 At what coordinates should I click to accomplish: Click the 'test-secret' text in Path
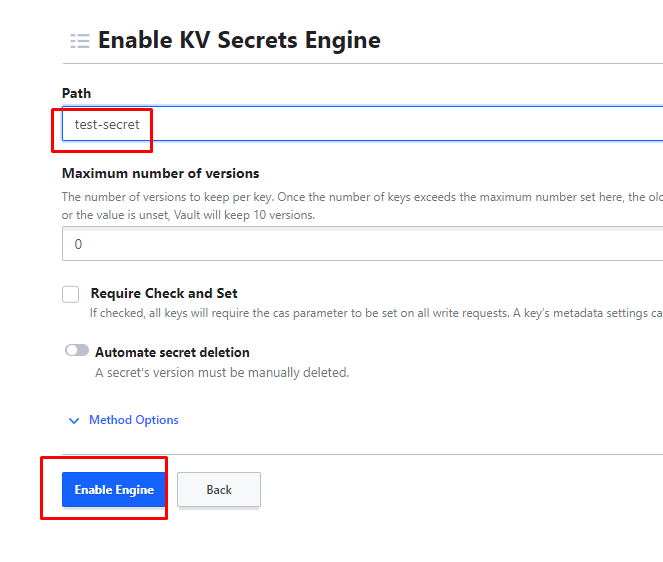[107, 125]
